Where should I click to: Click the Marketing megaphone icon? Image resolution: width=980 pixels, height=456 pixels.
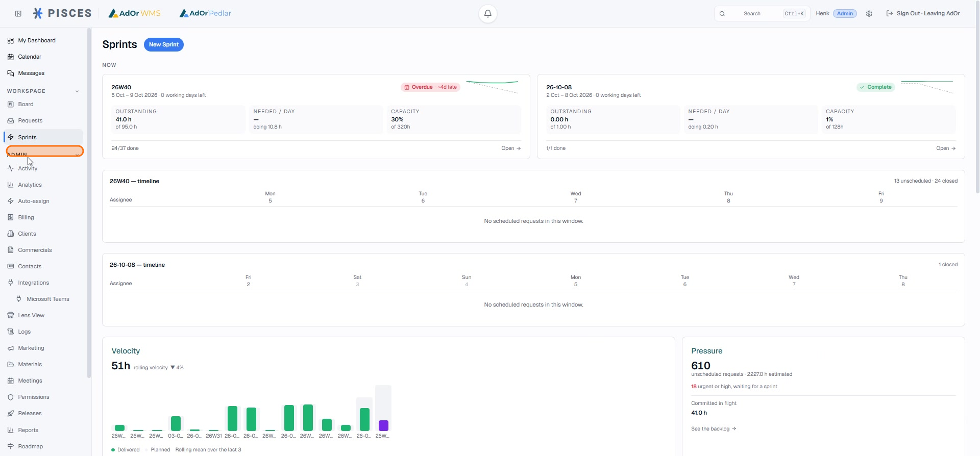pos(11,348)
